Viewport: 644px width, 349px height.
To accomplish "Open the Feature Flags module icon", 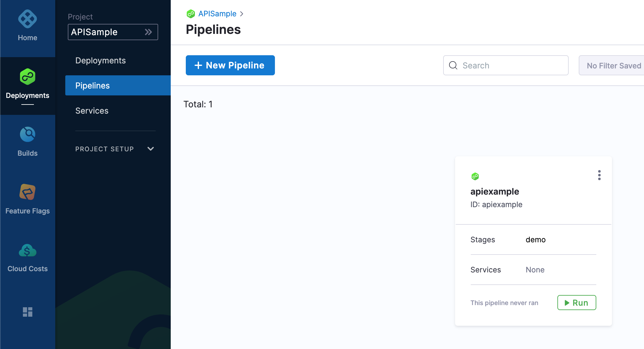I will (28, 192).
